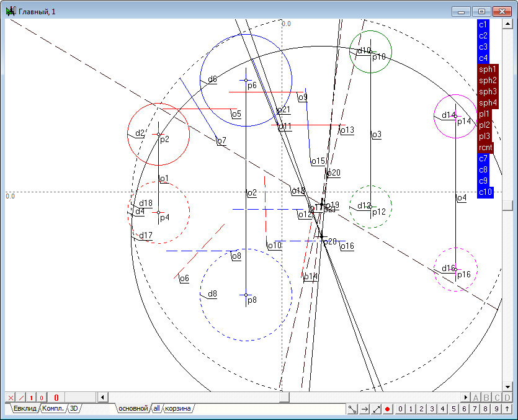
Task: Click number button 6
Action: click(x=464, y=409)
